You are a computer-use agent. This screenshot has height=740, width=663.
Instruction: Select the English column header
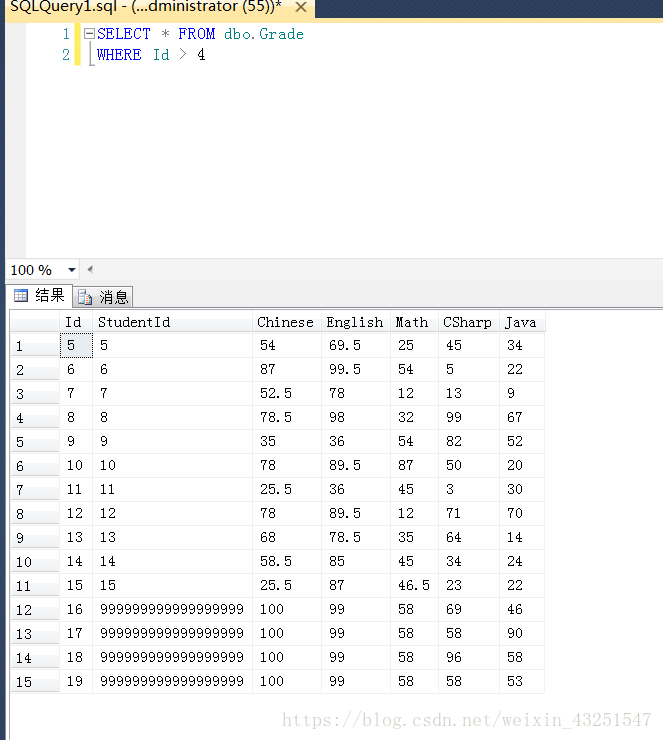click(356, 322)
